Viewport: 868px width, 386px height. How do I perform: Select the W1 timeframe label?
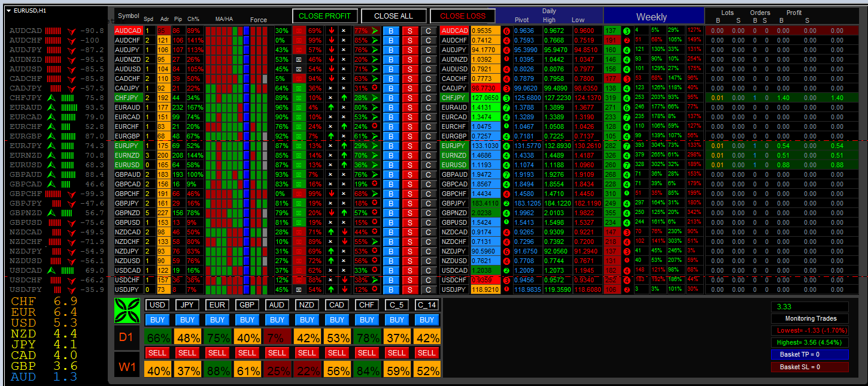click(x=126, y=364)
